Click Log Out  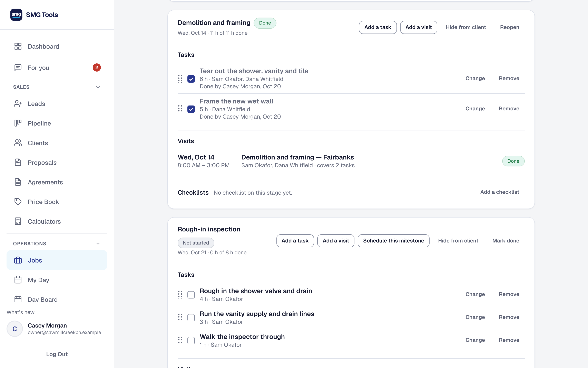[57, 354]
